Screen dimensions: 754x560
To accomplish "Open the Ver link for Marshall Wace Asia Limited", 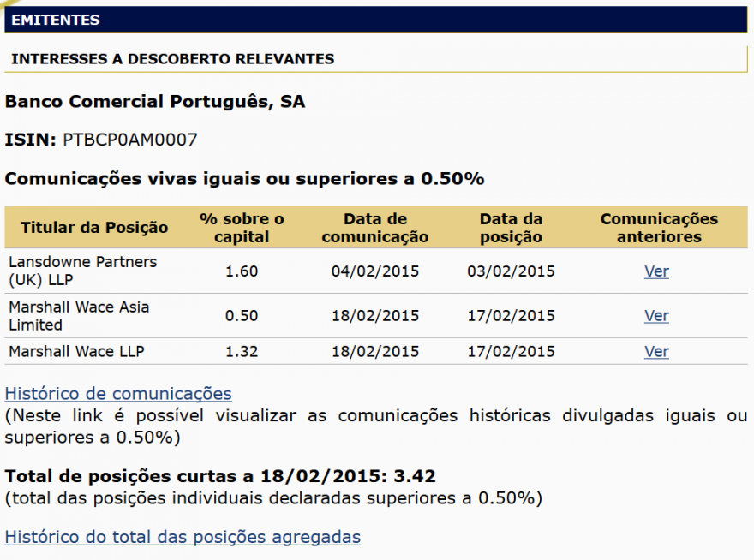I will click(656, 316).
